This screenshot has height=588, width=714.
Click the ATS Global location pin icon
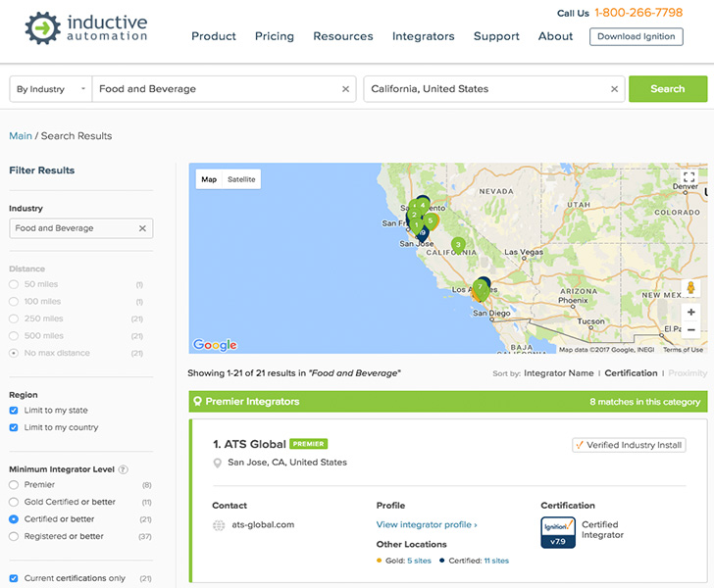point(218,464)
